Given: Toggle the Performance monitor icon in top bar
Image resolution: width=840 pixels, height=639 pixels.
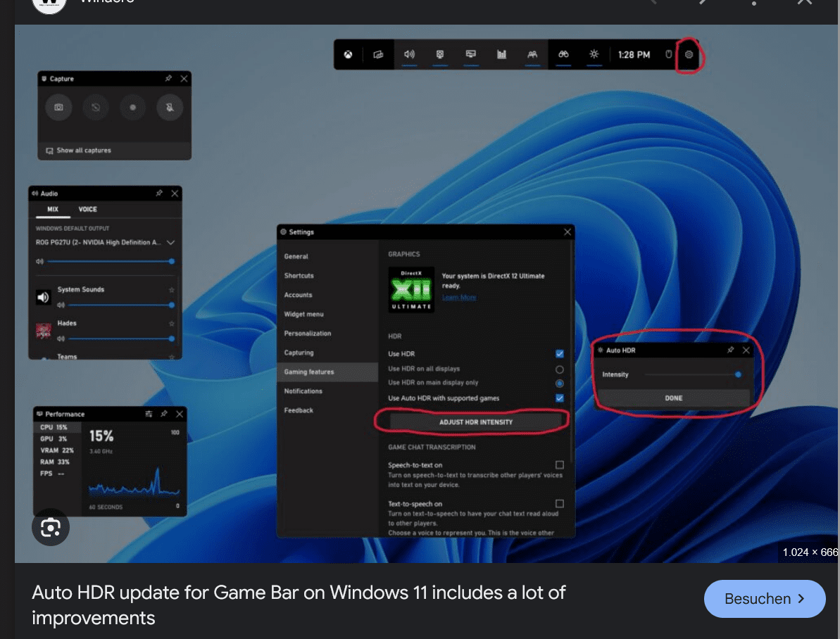Looking at the screenshot, I should tap(471, 55).
